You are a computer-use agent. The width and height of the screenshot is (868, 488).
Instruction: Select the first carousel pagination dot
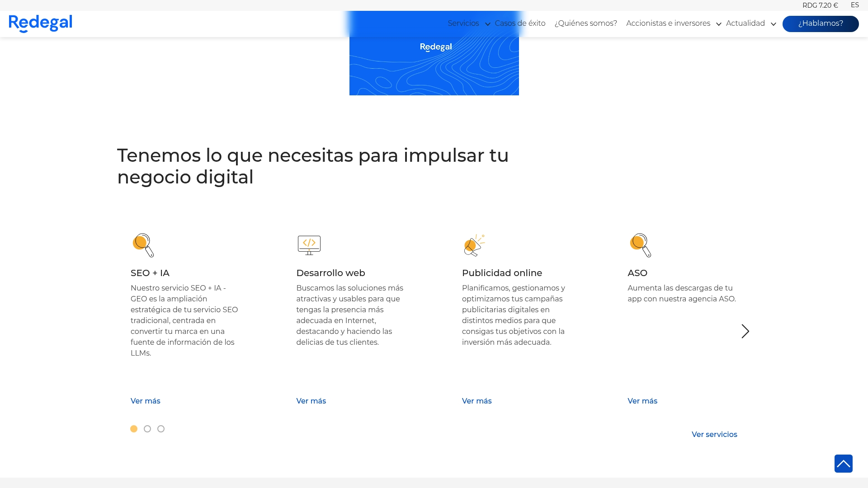pos(134,429)
